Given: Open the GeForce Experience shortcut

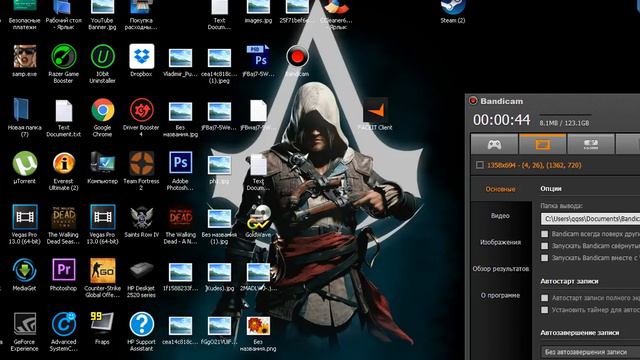Looking at the screenshot, I should 24,331.
